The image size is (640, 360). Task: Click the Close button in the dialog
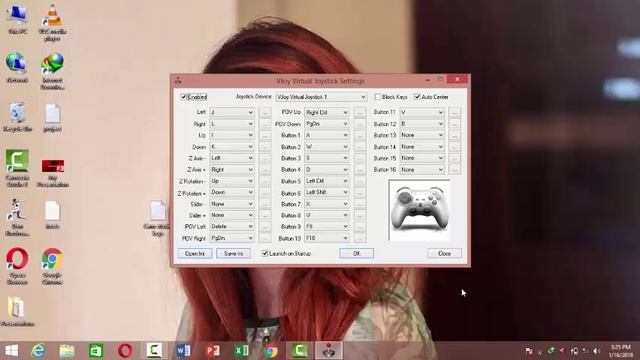pyautogui.click(x=444, y=253)
